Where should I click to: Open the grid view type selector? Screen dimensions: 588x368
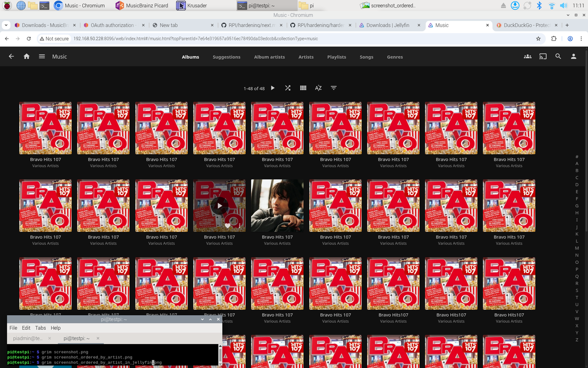(x=303, y=88)
